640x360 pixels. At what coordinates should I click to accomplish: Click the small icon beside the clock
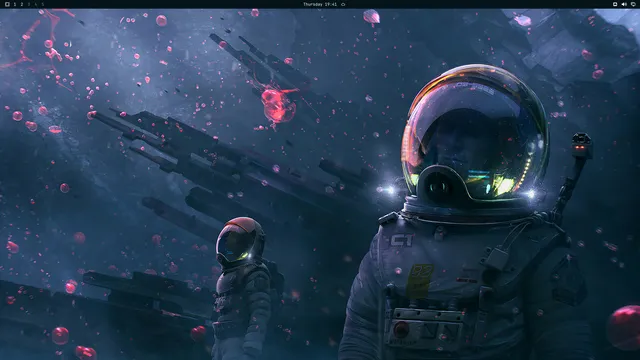[x=343, y=4]
